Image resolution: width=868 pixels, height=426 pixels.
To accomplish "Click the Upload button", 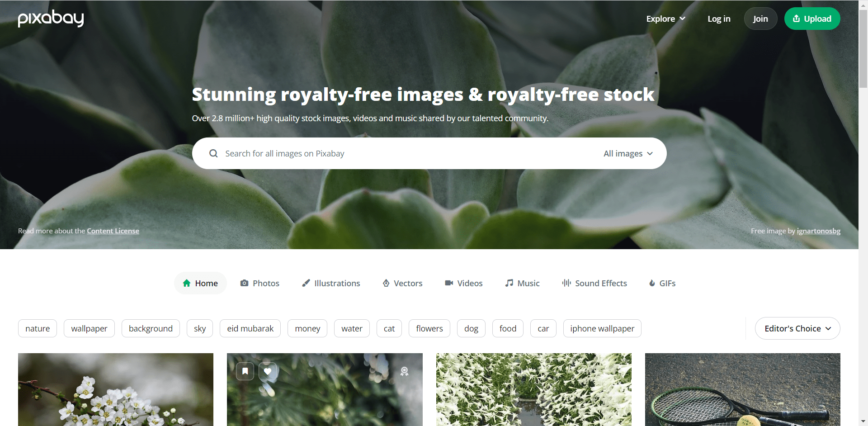I will pos(812,19).
